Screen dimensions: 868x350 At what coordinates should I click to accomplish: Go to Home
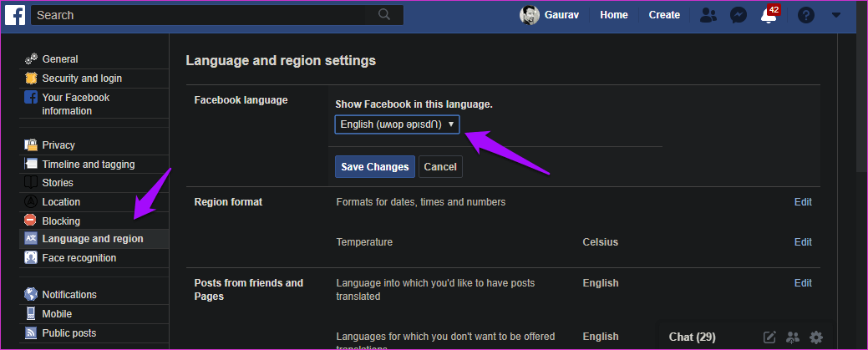coord(614,15)
